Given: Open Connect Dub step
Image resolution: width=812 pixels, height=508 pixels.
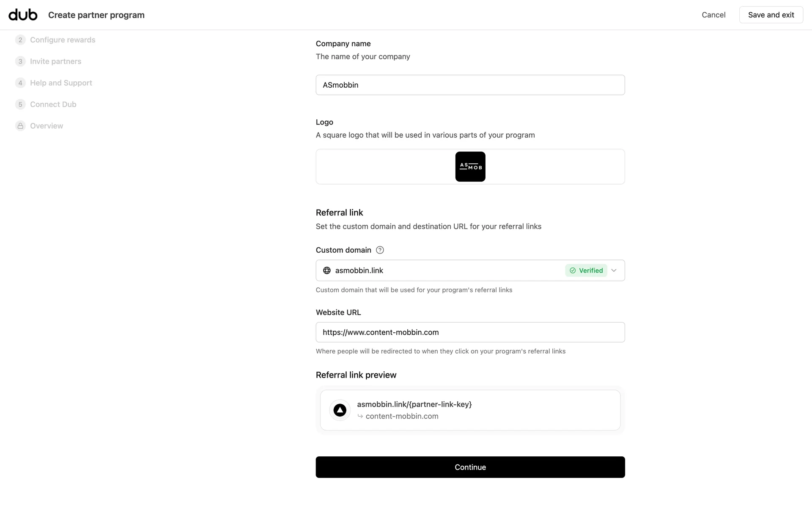Looking at the screenshot, I should coord(53,105).
